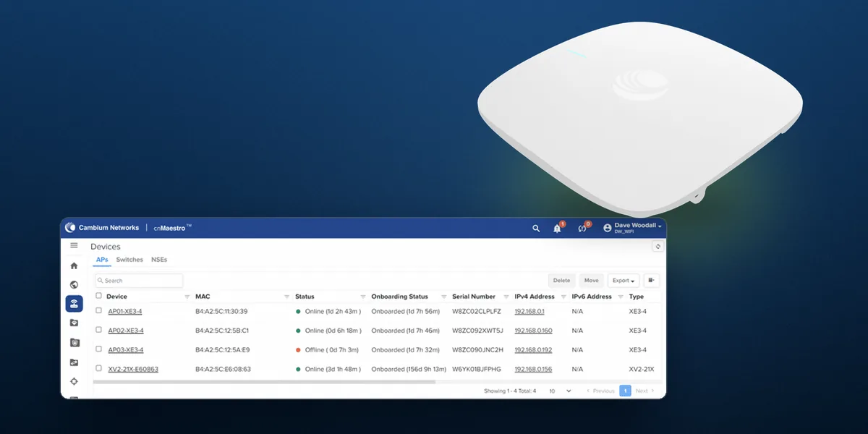Open the Status column filter icon
Image resolution: width=868 pixels, height=434 pixels.
(363, 297)
